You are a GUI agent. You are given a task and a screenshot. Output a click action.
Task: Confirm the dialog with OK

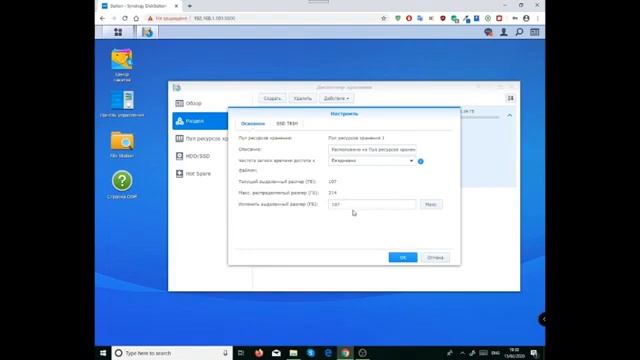click(x=403, y=258)
